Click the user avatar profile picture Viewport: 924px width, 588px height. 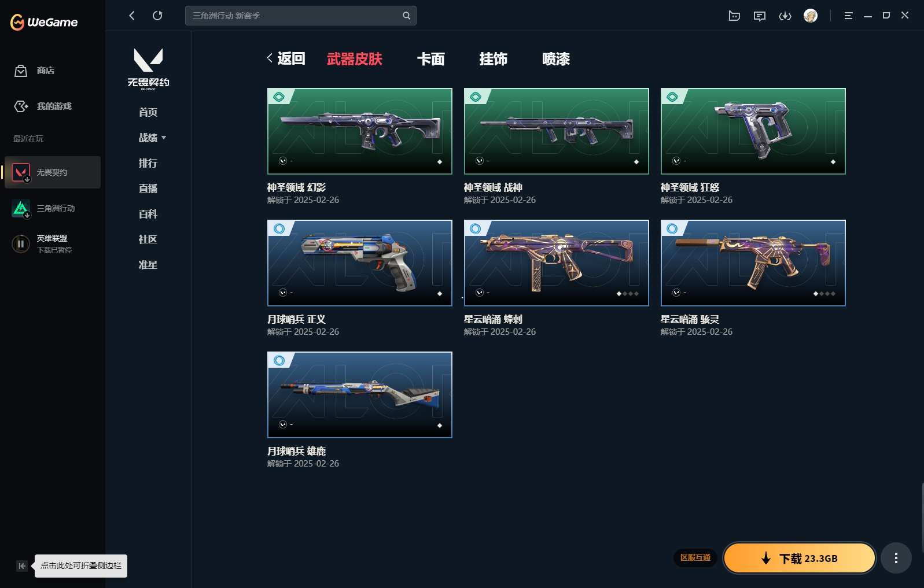click(811, 16)
